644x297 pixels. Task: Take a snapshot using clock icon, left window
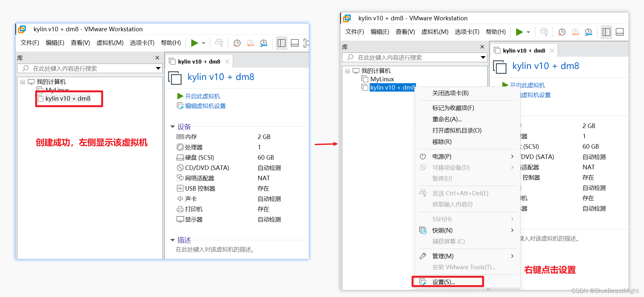(x=237, y=43)
